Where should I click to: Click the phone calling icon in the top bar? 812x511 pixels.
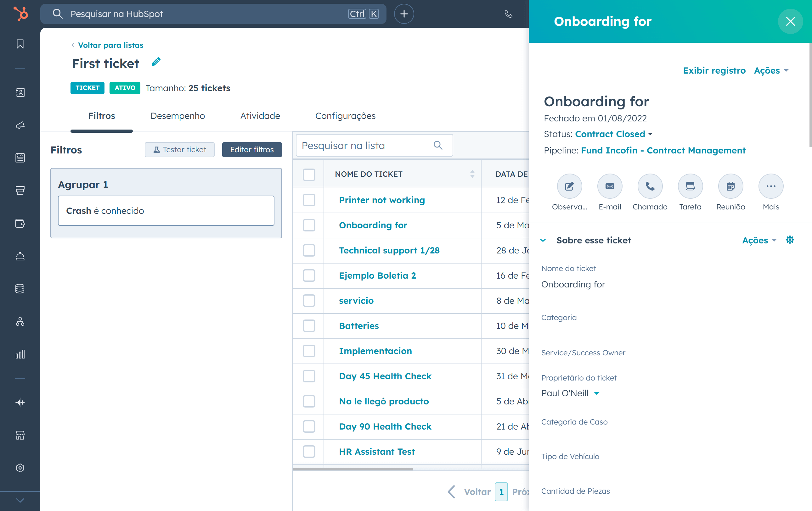point(509,14)
